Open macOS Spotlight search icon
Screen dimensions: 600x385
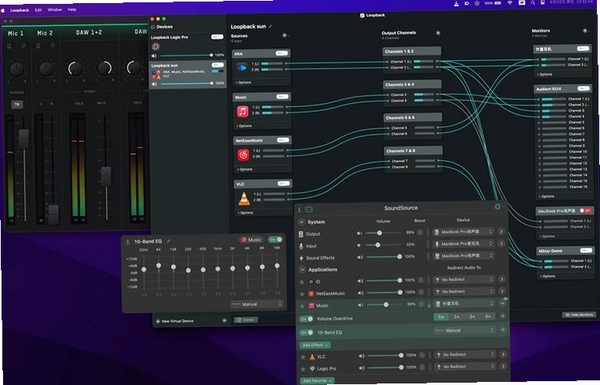click(533, 3)
